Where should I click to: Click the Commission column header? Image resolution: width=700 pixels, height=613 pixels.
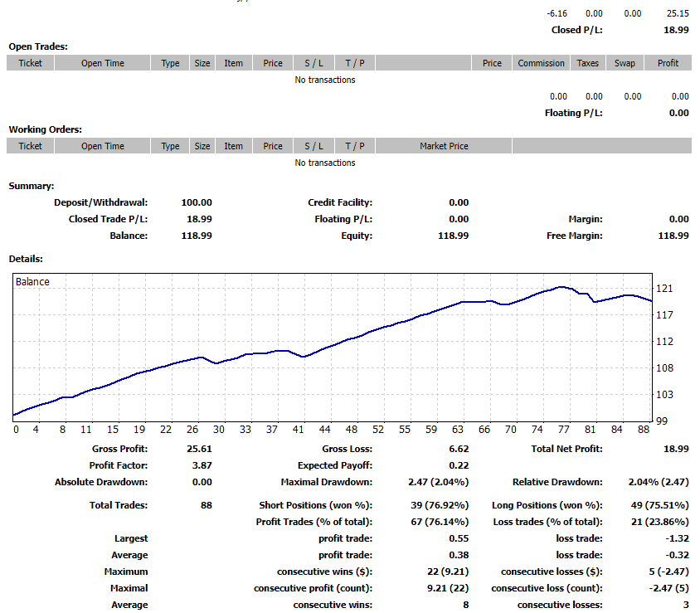540,62
